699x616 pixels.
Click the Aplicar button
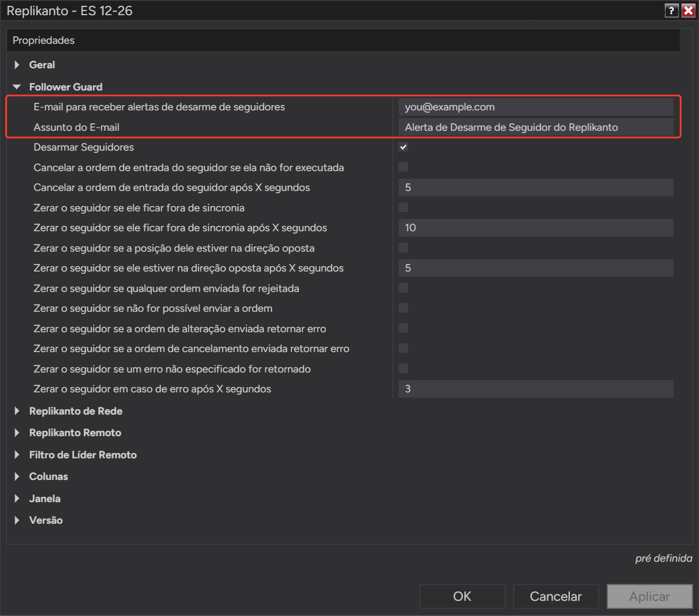point(649,596)
